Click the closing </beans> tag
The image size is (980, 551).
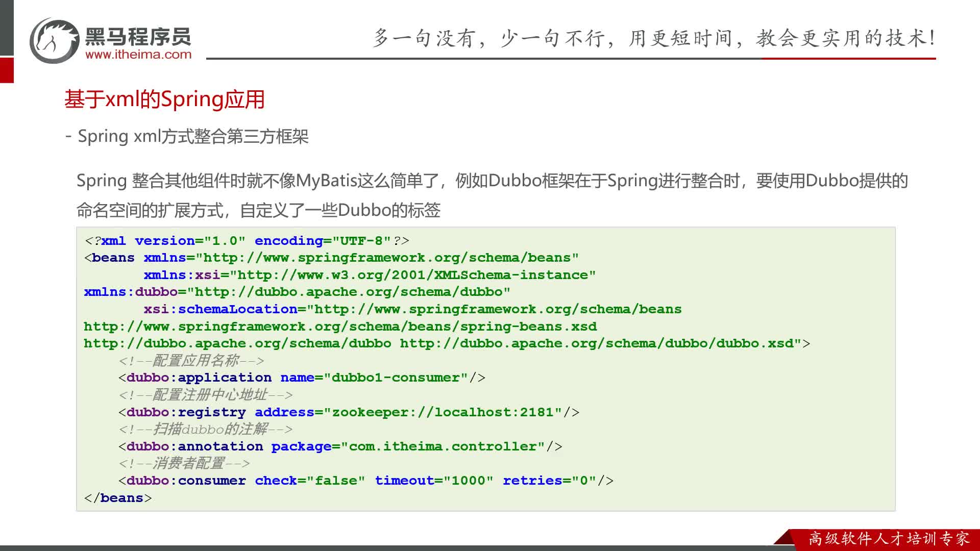[x=118, y=498]
